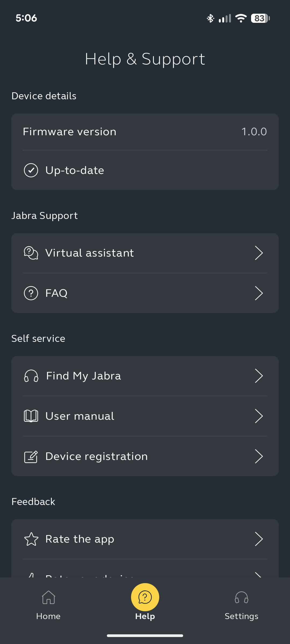Tap the Rate the app star icon
The height and width of the screenshot is (644, 290).
31,539
